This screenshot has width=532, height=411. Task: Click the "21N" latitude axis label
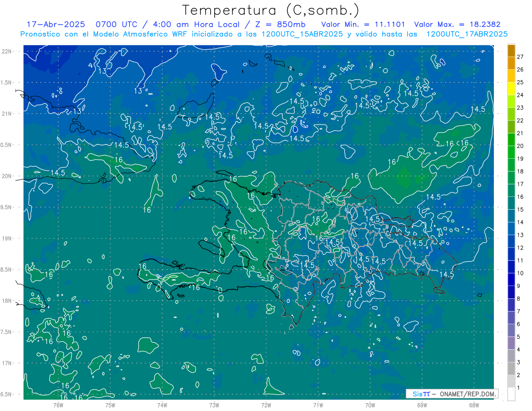click(x=8, y=114)
